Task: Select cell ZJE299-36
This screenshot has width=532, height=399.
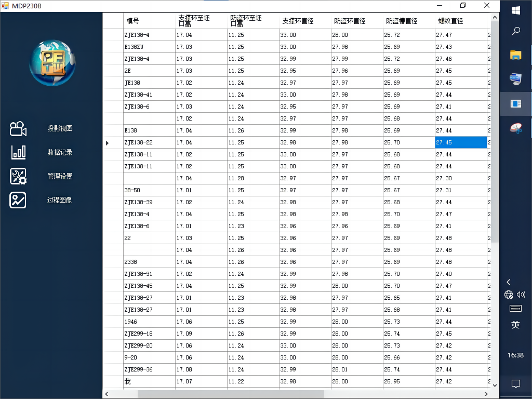Action: (149, 369)
